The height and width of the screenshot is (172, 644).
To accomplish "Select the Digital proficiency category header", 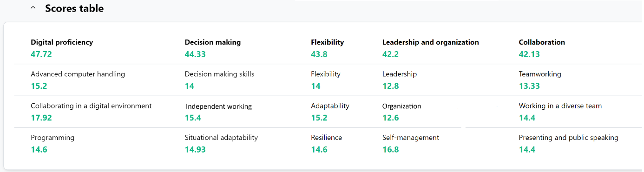I will pos(62,42).
